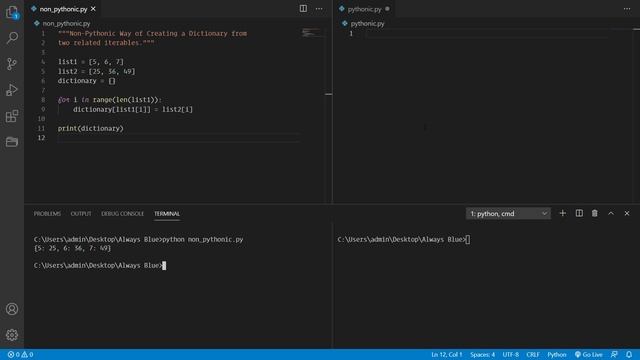Click the right terminal prompt
Screen dimensions: 640x360
point(404,240)
